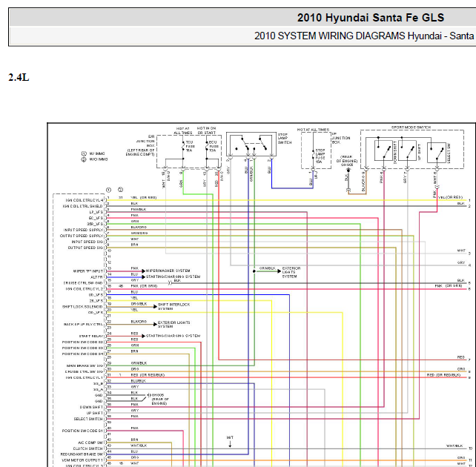This screenshot has height=467, width=476.
Task: Click the 'GM05 (REAR OF ENGINE)' ground label near pin 34
Action: [x=160, y=400]
